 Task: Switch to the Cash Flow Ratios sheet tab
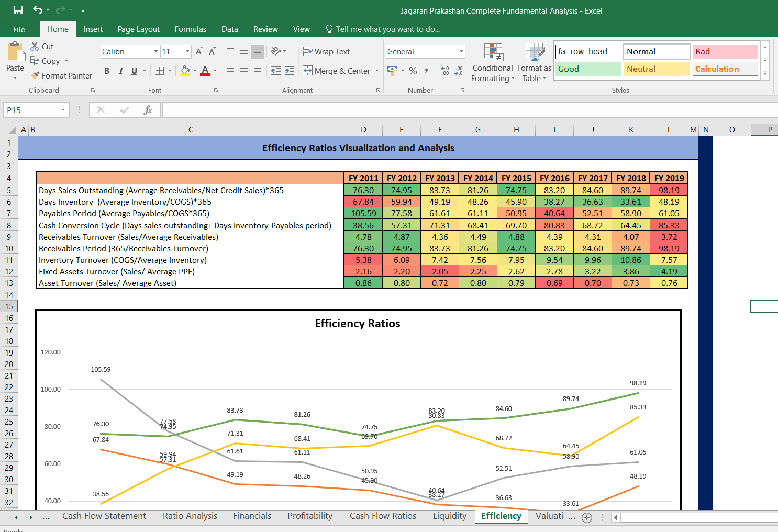(383, 516)
